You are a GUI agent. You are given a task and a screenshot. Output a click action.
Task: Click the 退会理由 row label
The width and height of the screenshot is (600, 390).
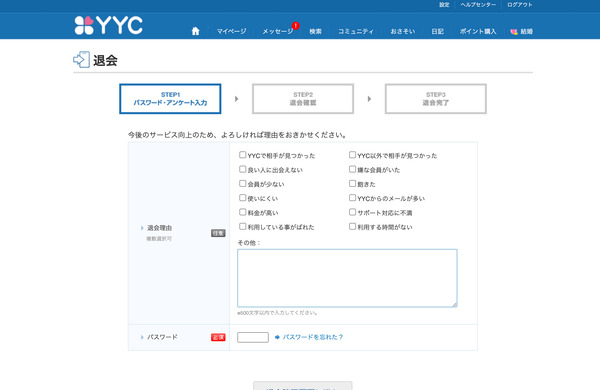160,228
